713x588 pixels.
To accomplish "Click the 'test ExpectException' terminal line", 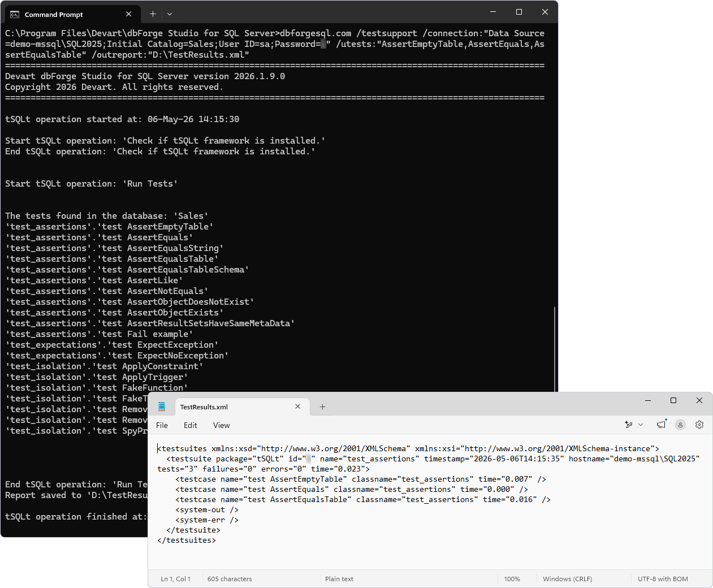I will click(112, 345).
